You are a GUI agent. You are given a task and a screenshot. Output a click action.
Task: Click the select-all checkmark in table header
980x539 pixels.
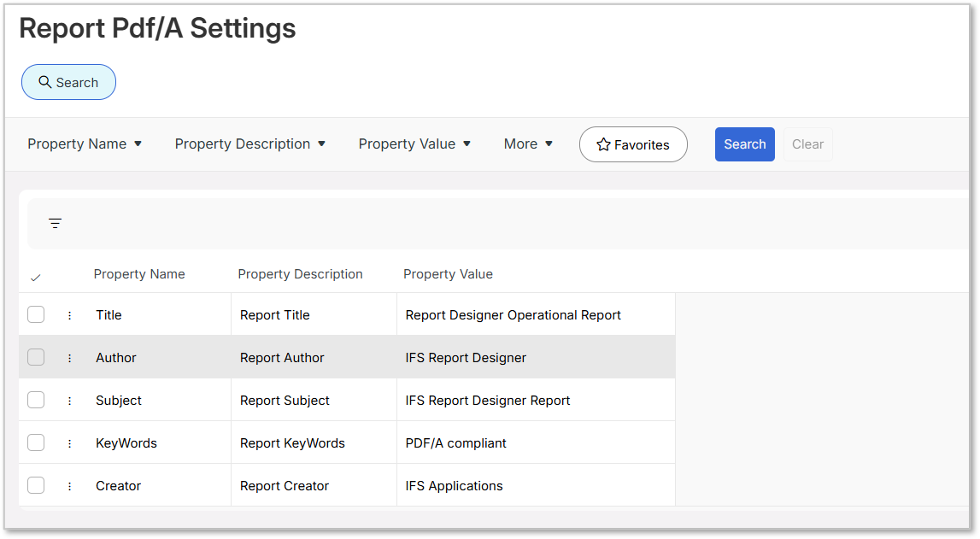tap(36, 278)
